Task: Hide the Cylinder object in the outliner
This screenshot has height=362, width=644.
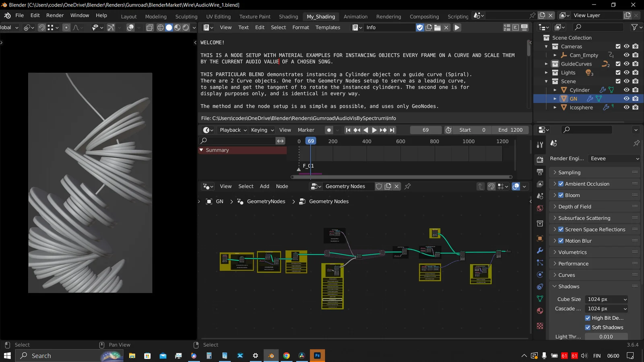Action: [626, 90]
